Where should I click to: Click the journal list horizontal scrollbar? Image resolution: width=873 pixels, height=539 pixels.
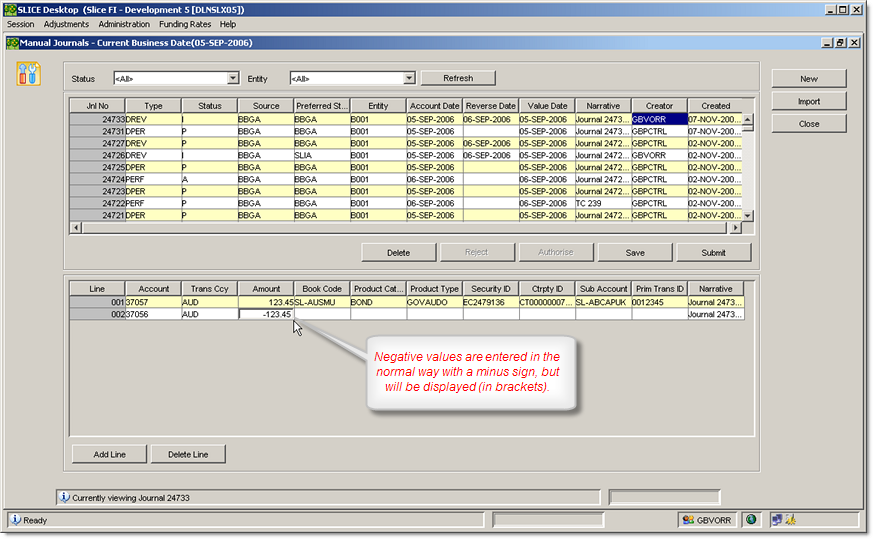[400, 228]
